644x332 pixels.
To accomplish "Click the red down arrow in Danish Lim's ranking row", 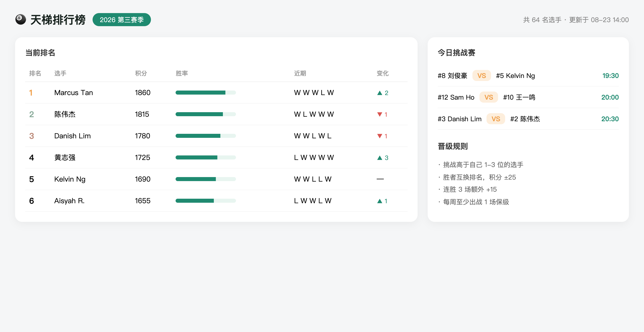I will pos(380,136).
